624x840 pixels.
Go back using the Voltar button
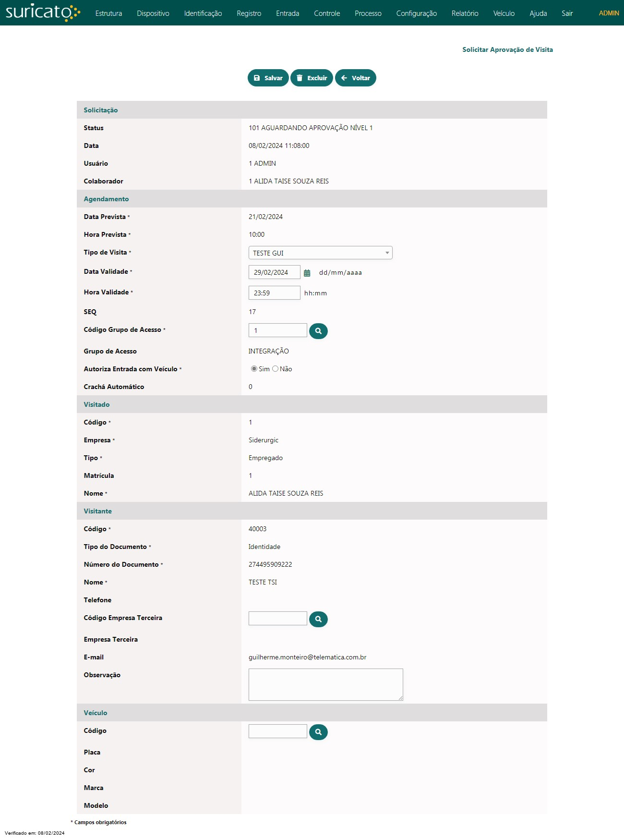[355, 78]
